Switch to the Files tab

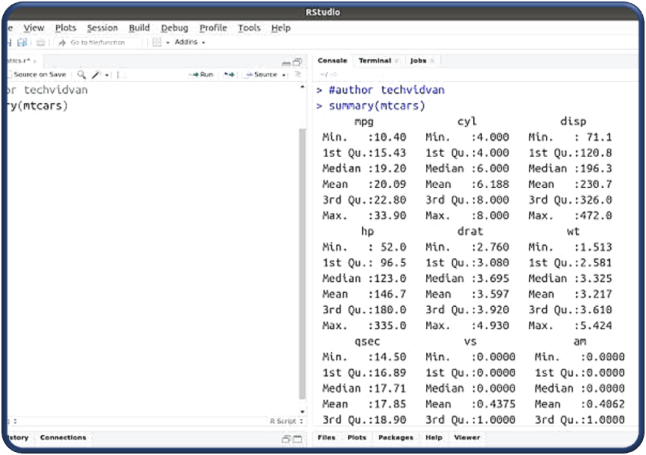(x=326, y=438)
